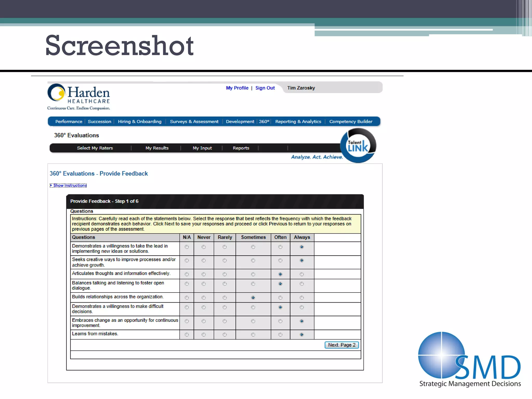
Task: Open the 360° menu item
Action: 264,122
